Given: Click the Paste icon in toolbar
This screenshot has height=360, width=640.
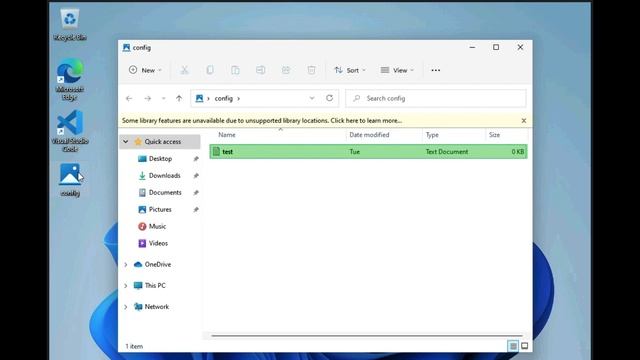Looking at the screenshot, I should [235, 70].
